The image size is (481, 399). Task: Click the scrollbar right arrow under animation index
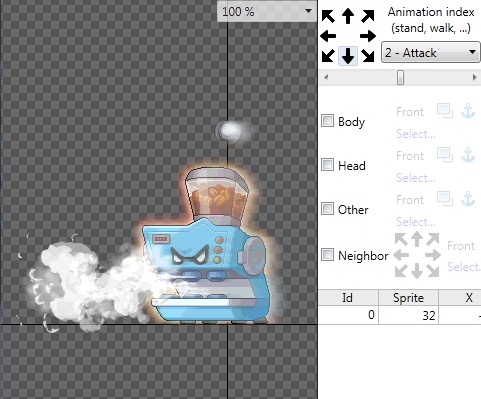point(474,78)
